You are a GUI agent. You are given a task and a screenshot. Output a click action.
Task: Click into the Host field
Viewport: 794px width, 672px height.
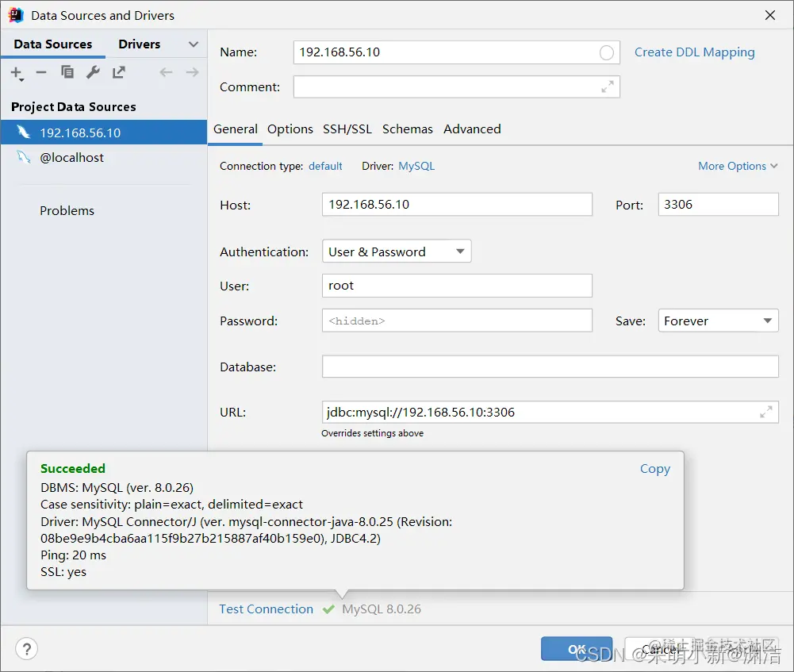pos(457,205)
